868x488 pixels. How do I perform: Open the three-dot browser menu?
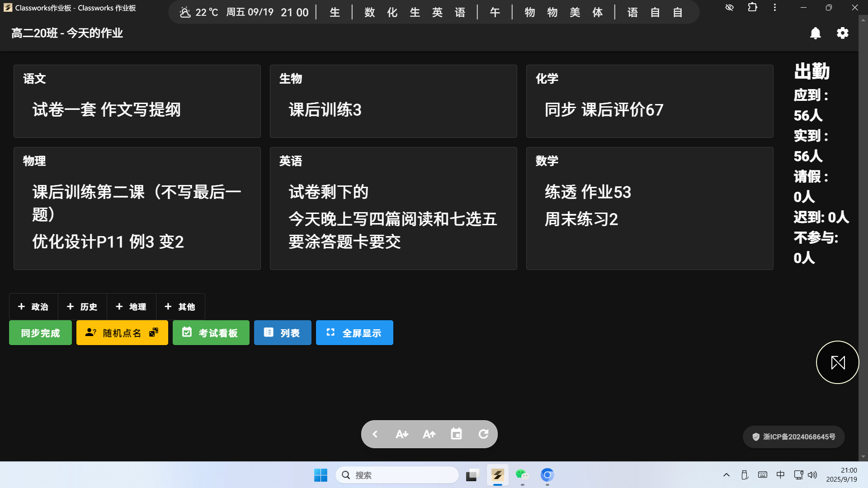(774, 8)
